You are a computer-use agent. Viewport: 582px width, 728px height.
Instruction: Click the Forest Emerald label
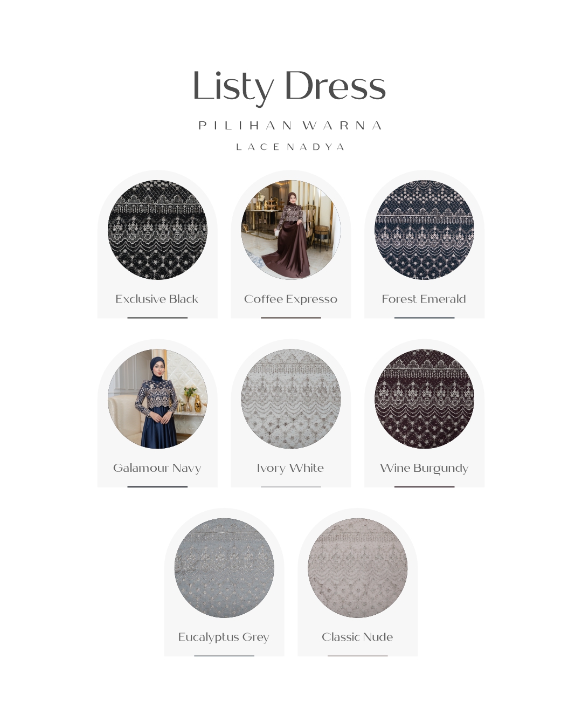pos(424,299)
